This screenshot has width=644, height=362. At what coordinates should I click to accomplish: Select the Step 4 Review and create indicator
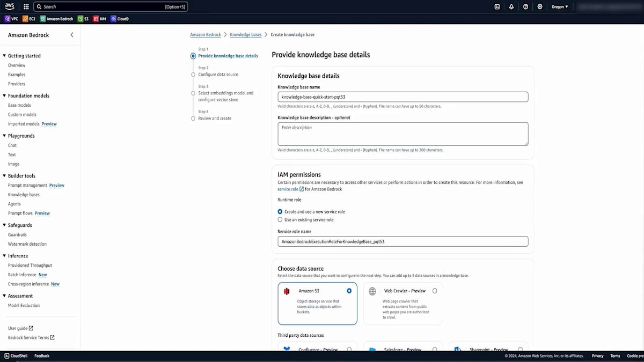coord(193,119)
